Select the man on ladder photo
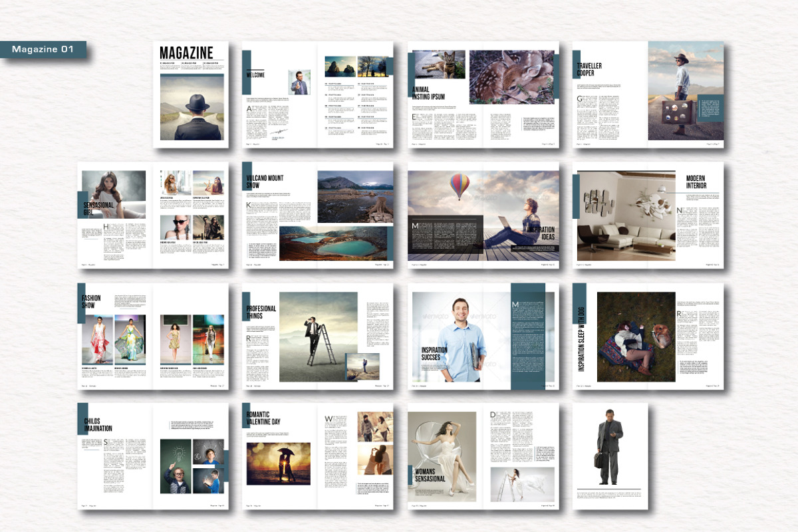Image resolution: width=798 pixels, height=532 pixels. 319,338
